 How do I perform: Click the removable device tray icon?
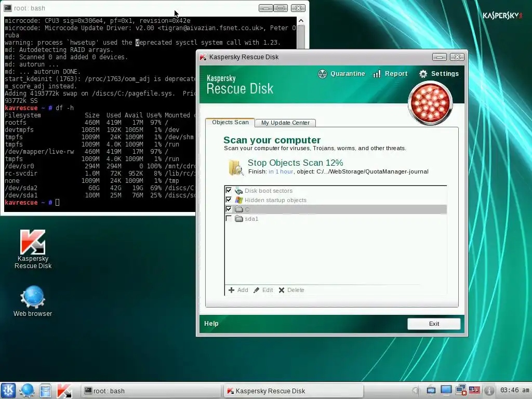coord(431,391)
